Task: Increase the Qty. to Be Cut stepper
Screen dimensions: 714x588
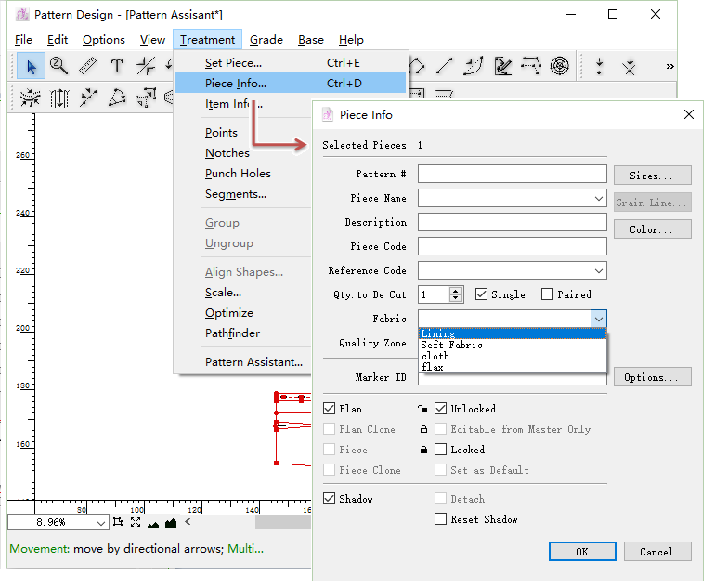Action: [x=456, y=291]
